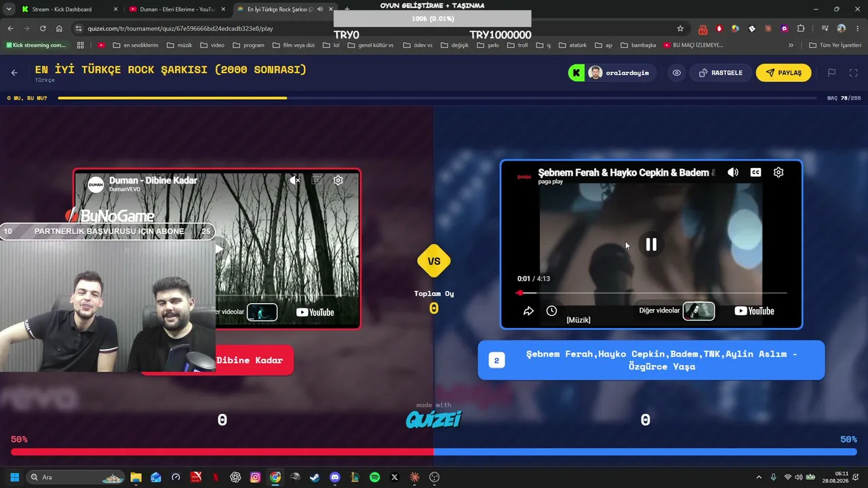This screenshot has height=488, width=868.
Task: Expand hidden bookmarks with the chevron
Action: click(x=791, y=45)
